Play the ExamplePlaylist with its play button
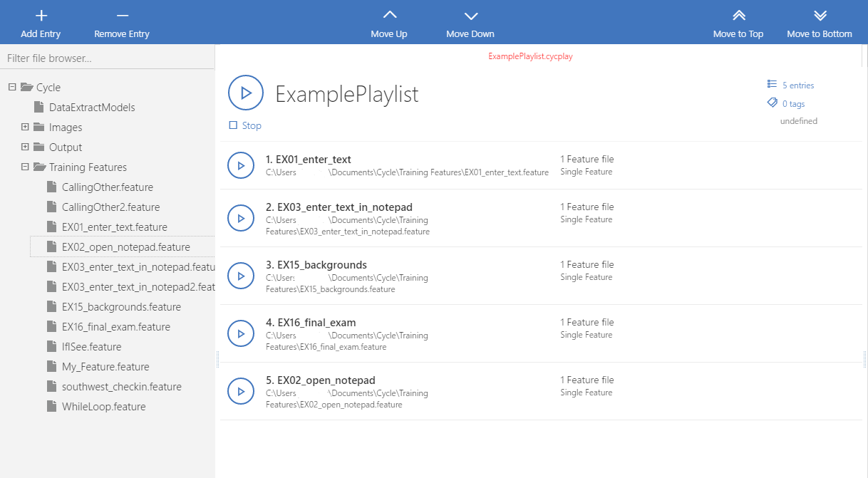Viewport: 868px width, 478px height. (246, 93)
